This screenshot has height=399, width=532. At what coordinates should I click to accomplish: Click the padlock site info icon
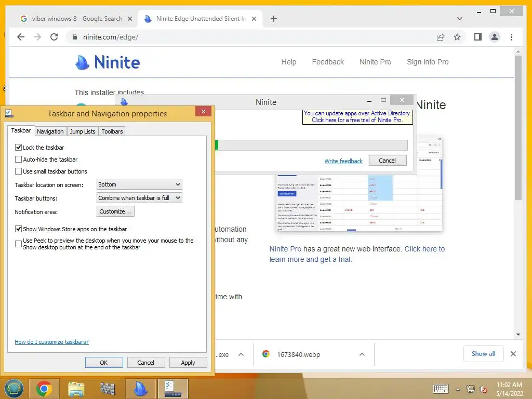coord(75,37)
